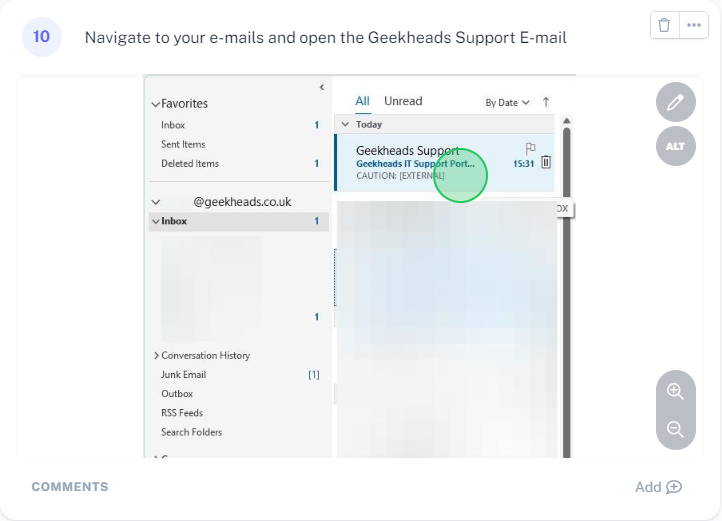The image size is (722, 521).
Task: Open the By Date sort dropdown
Action: pyautogui.click(x=507, y=102)
